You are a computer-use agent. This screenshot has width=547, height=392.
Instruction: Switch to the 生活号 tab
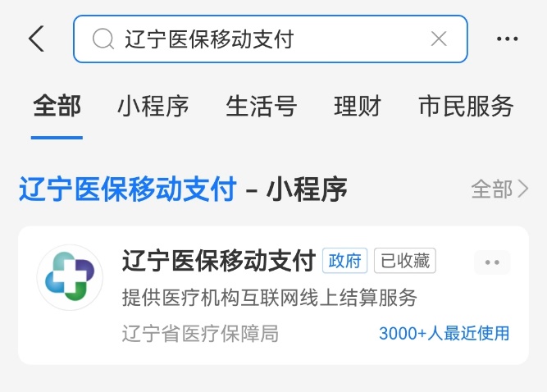click(x=262, y=106)
